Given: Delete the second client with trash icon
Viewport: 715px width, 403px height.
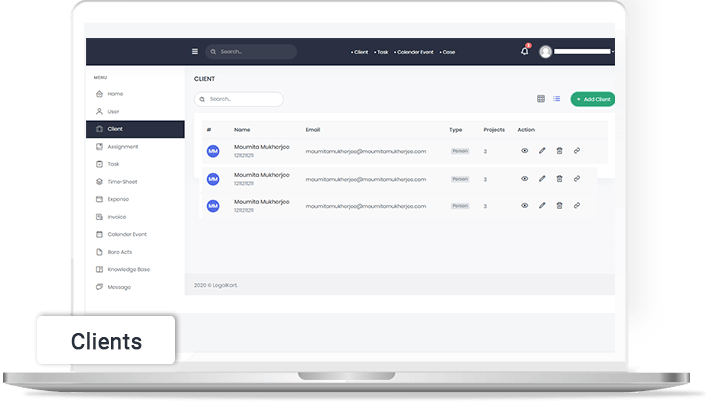Looking at the screenshot, I should [x=560, y=179].
